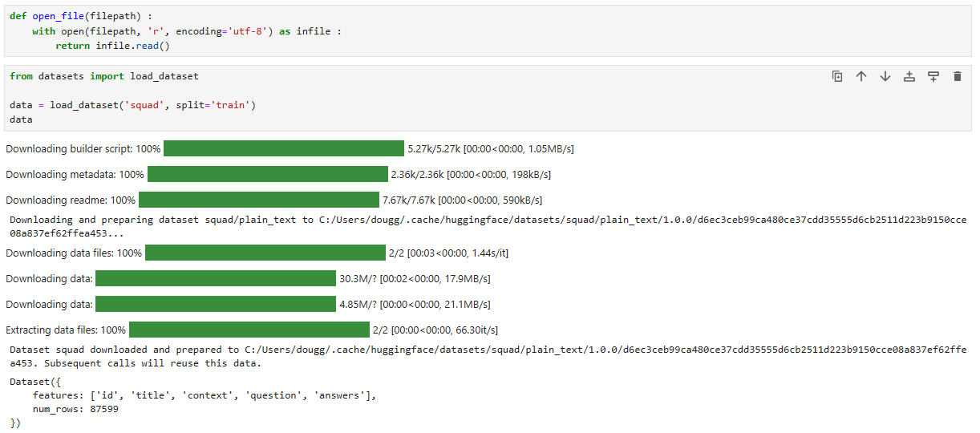Click the 'return infile.read()' line
The image size is (980, 433).
tap(113, 46)
